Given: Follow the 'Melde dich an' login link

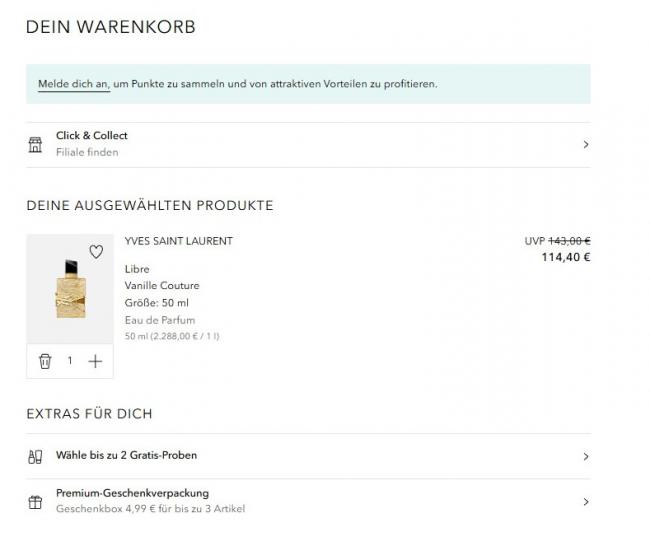Looking at the screenshot, I should point(73,84).
